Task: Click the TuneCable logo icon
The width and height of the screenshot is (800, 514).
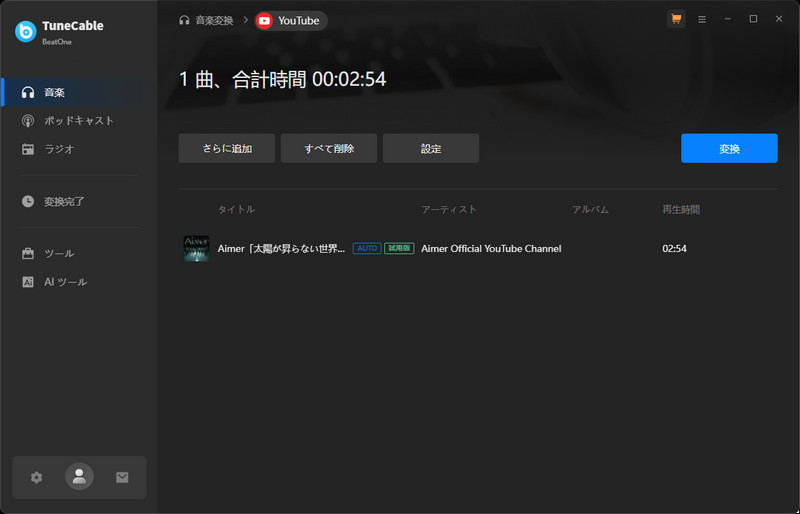Action: coord(26,32)
